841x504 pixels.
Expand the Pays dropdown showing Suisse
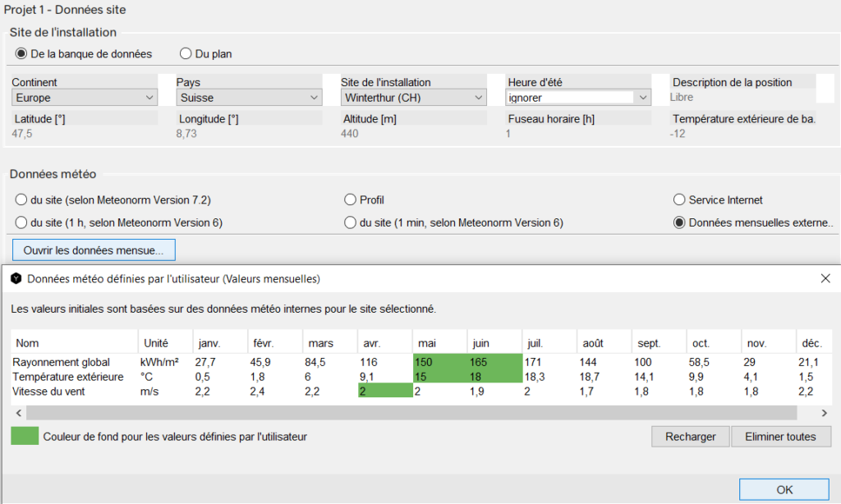(249, 98)
